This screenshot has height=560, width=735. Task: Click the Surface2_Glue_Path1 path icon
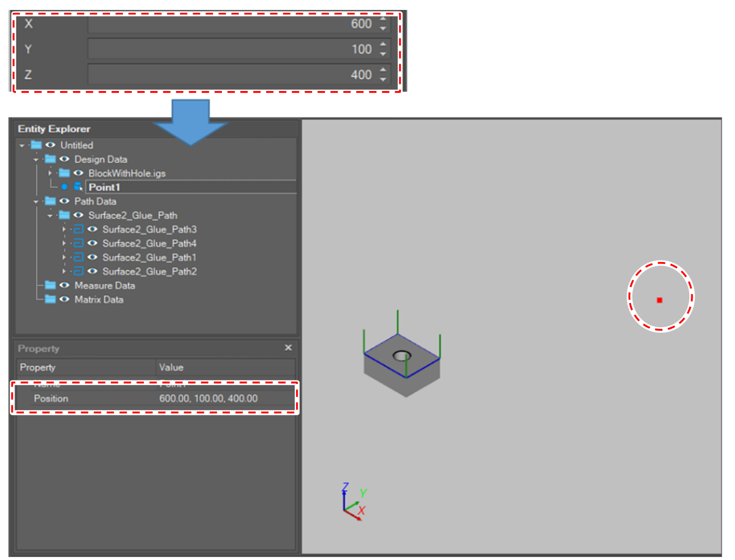[x=78, y=257]
